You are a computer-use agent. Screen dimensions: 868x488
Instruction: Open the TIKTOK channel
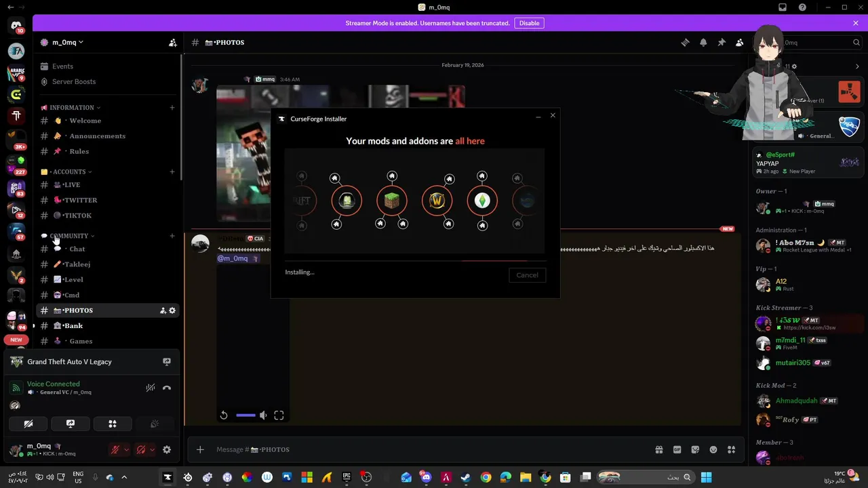click(x=107, y=216)
